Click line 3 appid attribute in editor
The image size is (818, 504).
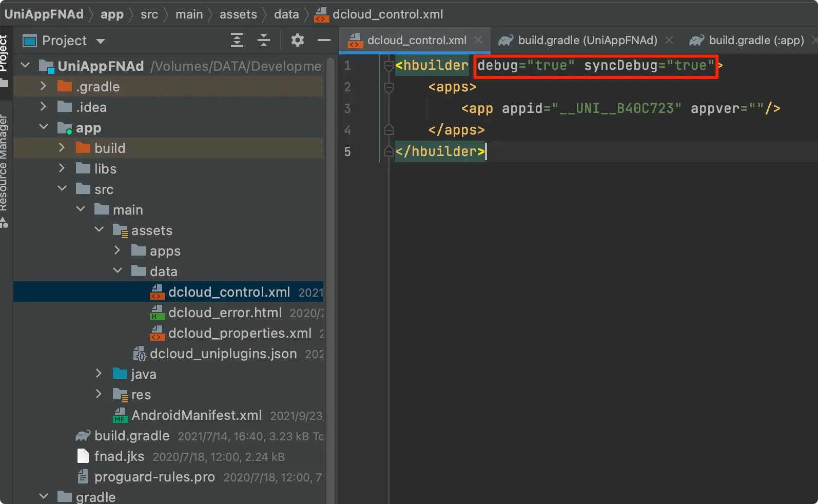(521, 108)
